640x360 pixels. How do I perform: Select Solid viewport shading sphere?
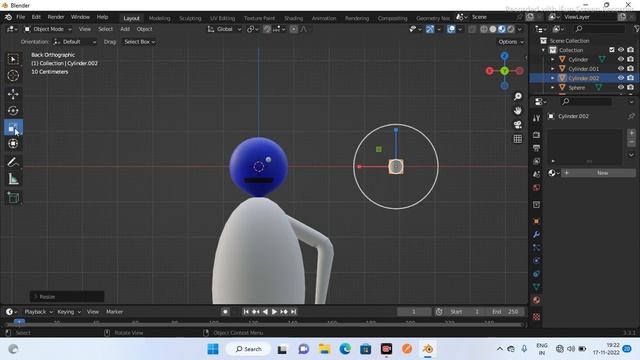tap(493, 29)
